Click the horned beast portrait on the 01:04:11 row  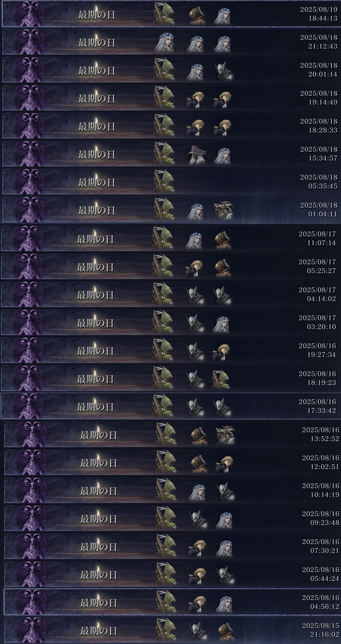pyautogui.click(x=224, y=210)
